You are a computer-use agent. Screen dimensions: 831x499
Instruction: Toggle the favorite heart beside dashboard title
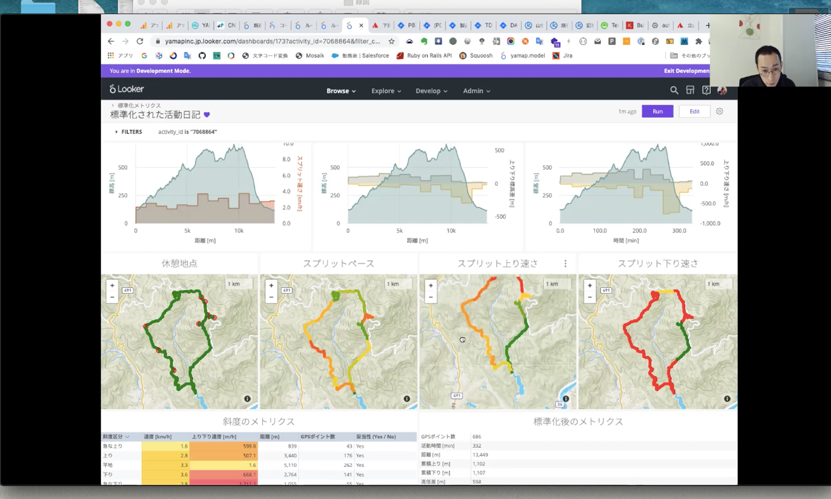(207, 114)
